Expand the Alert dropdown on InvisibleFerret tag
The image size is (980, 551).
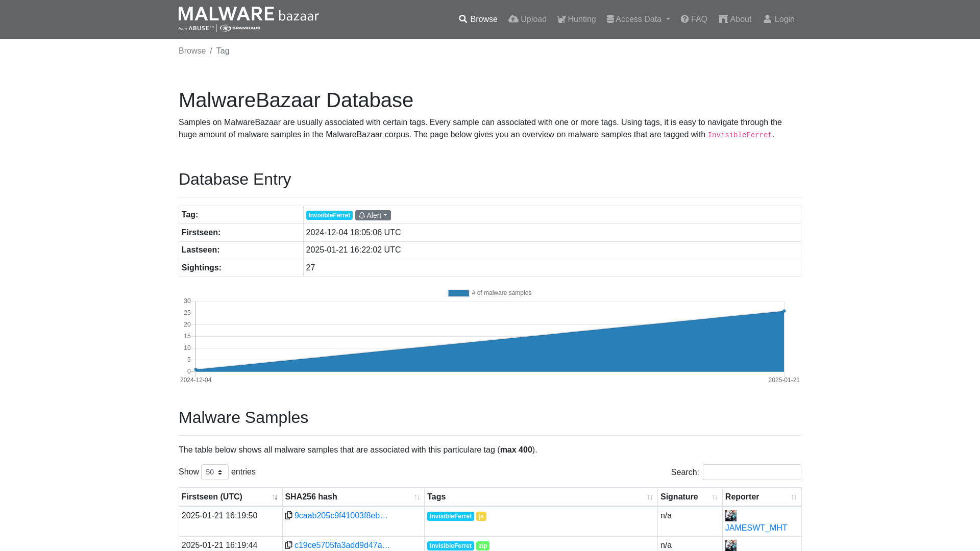(373, 215)
